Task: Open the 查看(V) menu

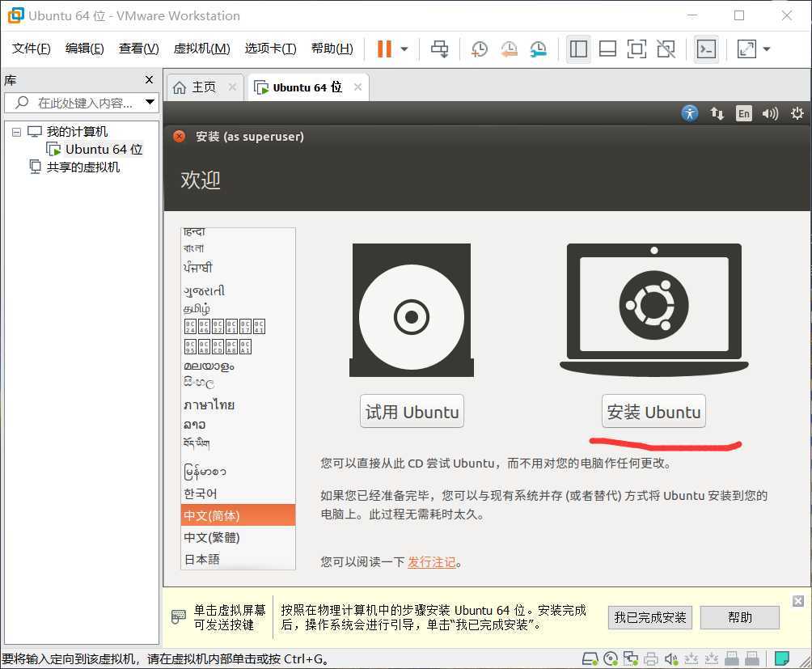Action: (x=139, y=49)
